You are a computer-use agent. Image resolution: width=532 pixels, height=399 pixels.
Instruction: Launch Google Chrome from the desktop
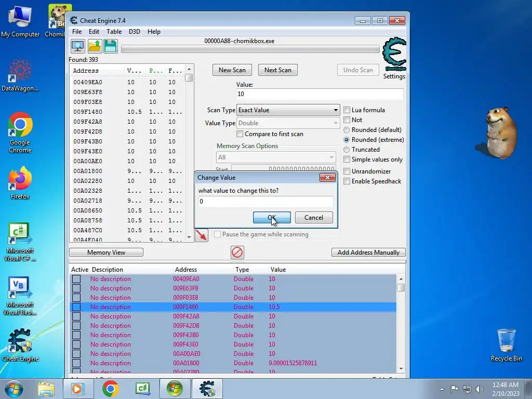[20, 132]
